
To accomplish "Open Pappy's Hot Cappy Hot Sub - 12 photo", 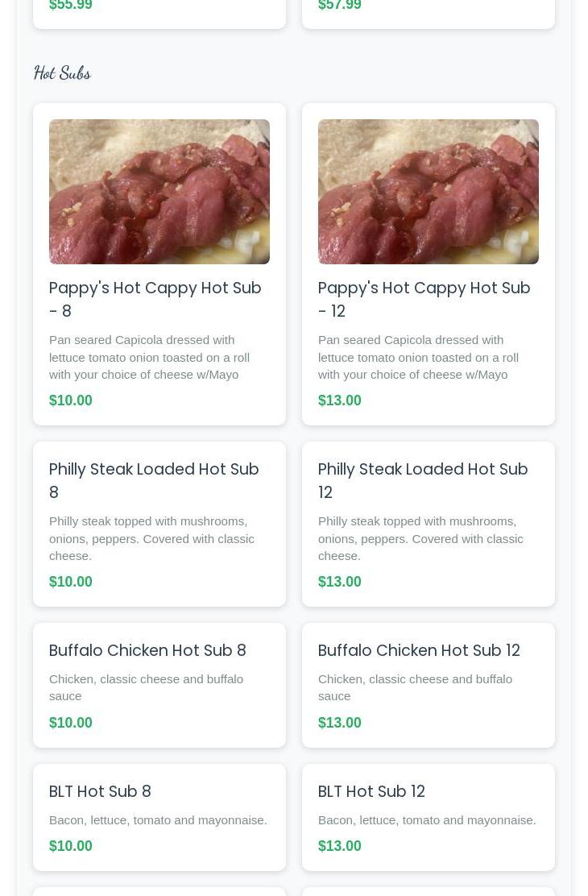I will (429, 192).
